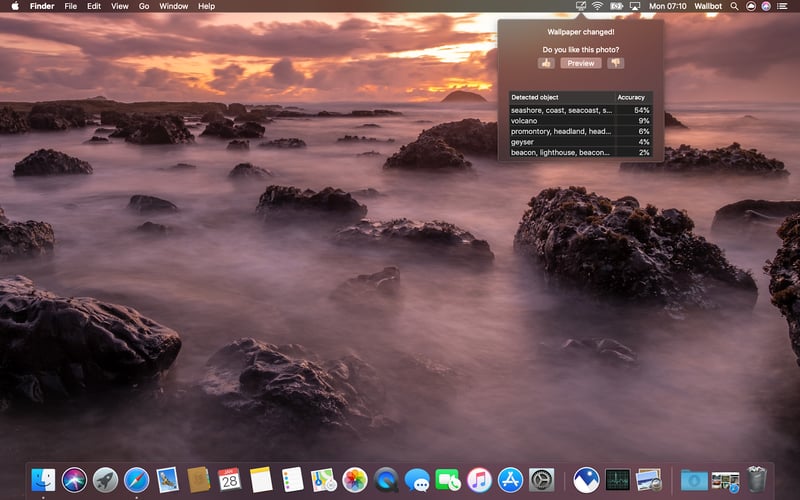Click the thumbs-down button in Wallbot popup
The height and width of the screenshot is (500, 800).
click(x=616, y=63)
